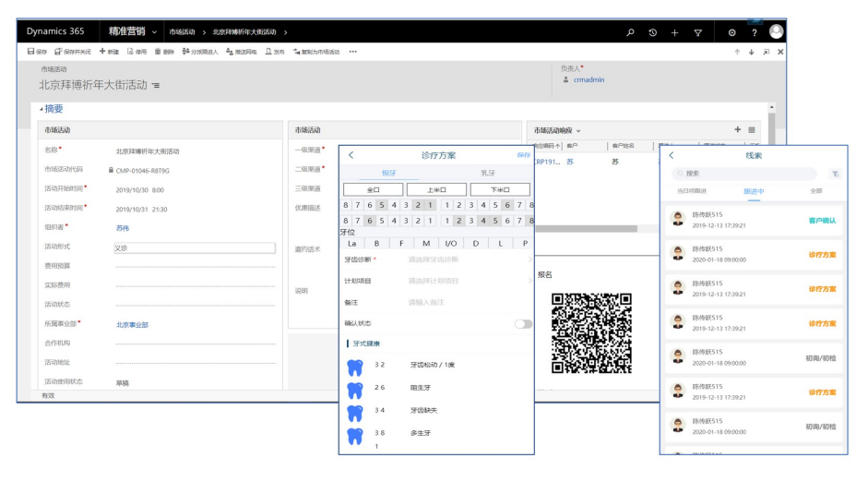This screenshot has width=868, height=482.
Task: Toggle the 确认状态 switch
Action: pyautogui.click(x=523, y=323)
